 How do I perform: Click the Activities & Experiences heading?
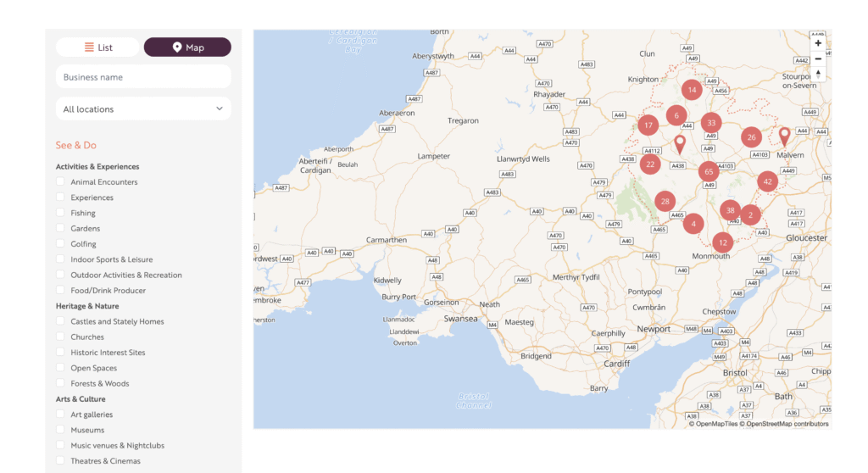(97, 166)
